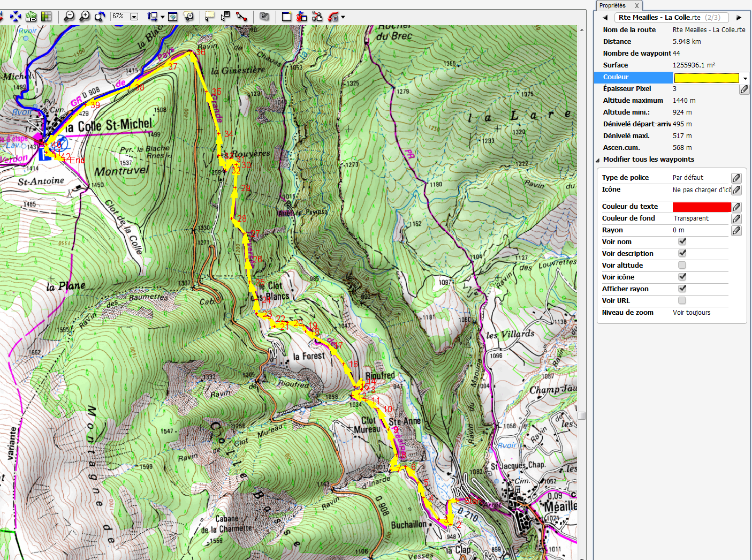
Task: Toggle the map grid icon
Action: click(x=47, y=17)
